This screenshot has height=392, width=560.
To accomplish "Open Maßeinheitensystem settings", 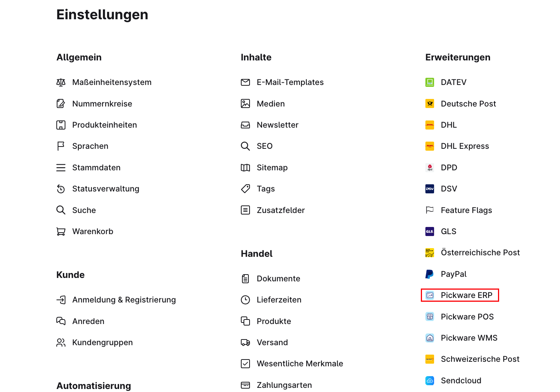I will point(112,82).
